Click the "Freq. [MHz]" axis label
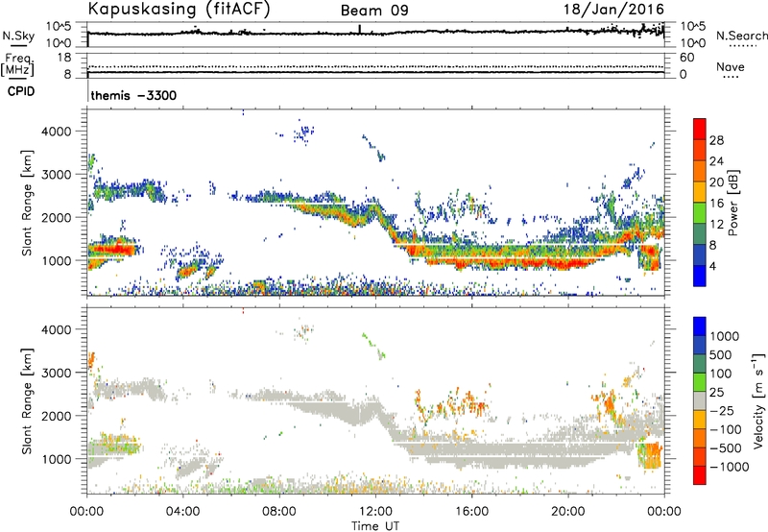This screenshot has height=532, width=768. (17, 66)
